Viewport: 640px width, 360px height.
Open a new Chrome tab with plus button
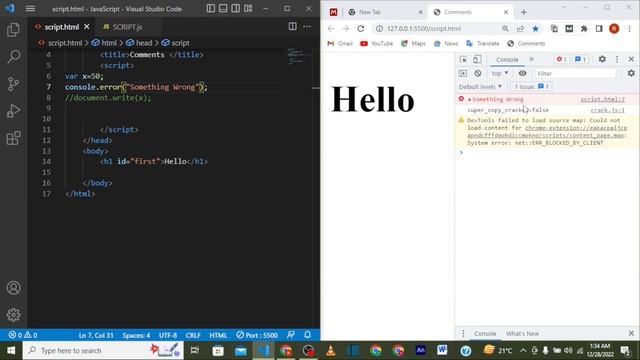tap(524, 12)
